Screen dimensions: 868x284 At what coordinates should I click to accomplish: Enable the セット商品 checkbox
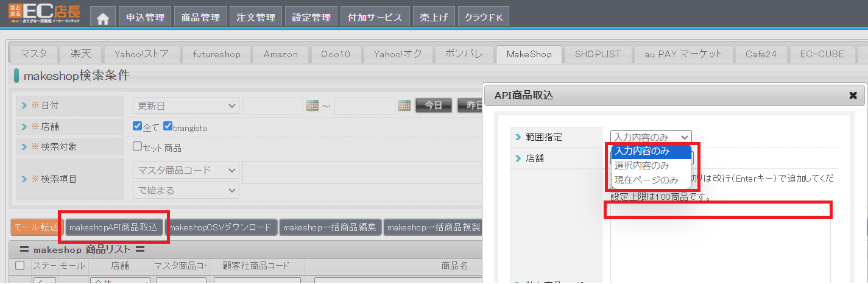(x=137, y=146)
